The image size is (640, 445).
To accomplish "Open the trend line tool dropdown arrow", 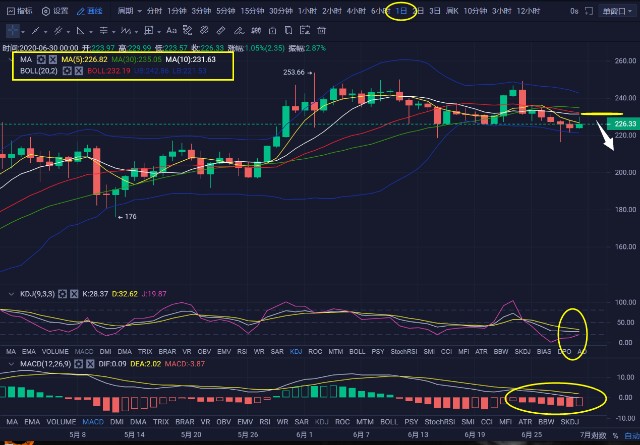I will point(45,32).
